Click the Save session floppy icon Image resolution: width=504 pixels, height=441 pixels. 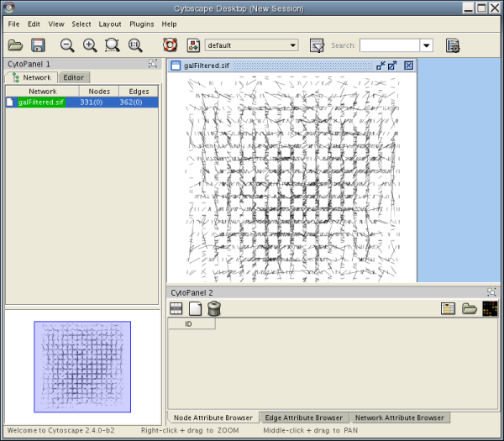coord(37,45)
